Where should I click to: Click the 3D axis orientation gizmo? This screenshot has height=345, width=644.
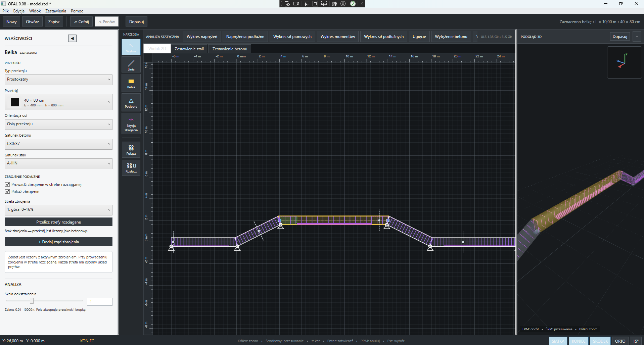pos(624,62)
